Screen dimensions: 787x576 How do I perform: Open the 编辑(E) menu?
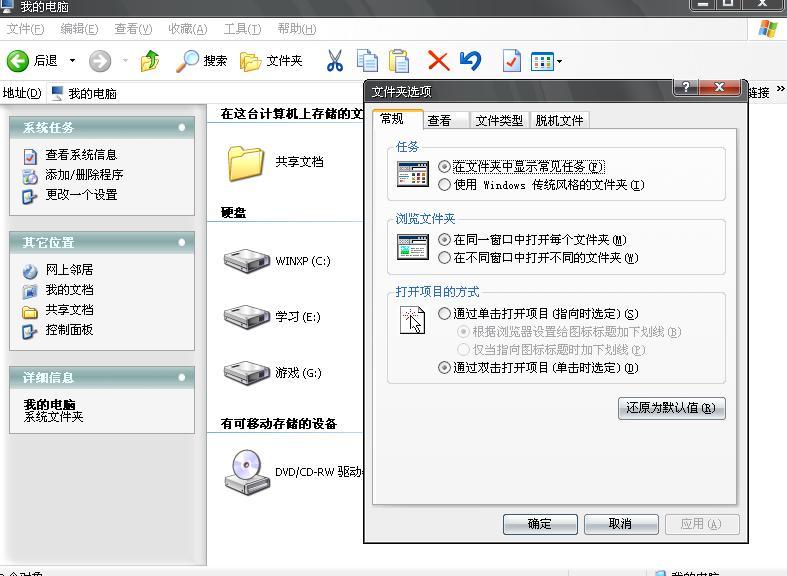[79, 29]
